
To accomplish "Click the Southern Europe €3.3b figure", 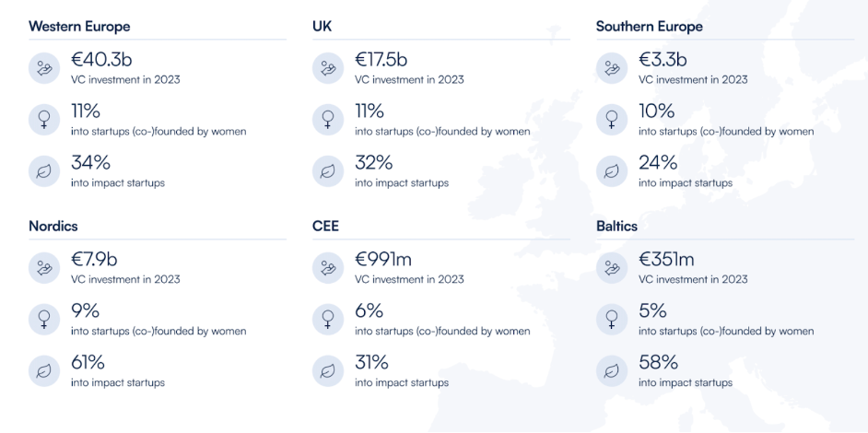I will [663, 59].
